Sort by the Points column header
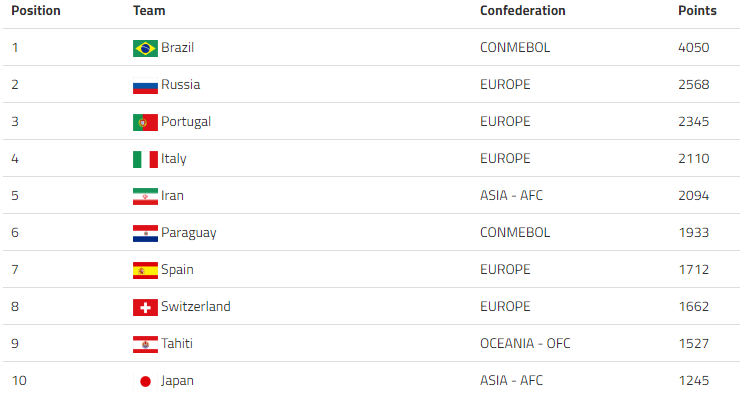Image resolution: width=740 pixels, height=397 pixels. tap(697, 10)
